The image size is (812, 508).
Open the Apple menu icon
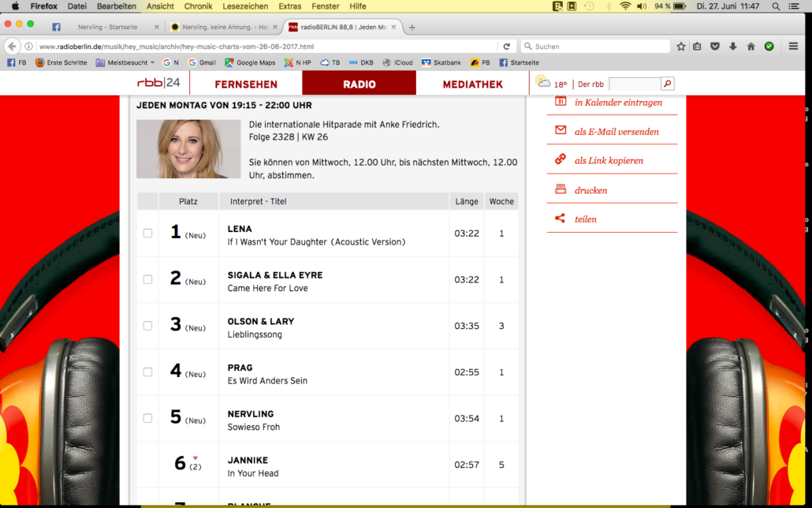click(15, 6)
